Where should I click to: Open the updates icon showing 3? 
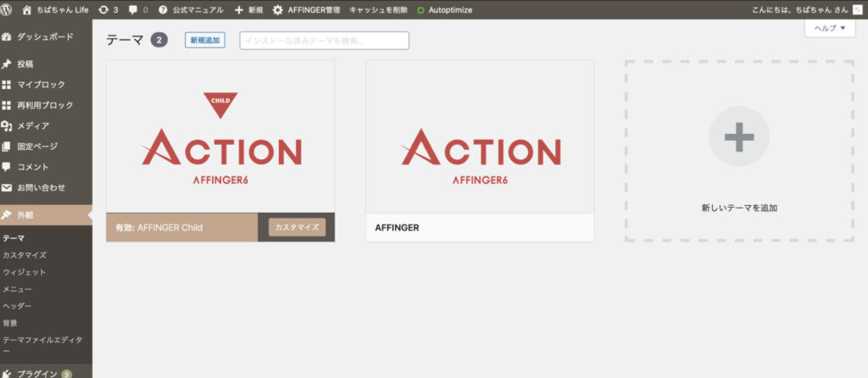pyautogui.click(x=103, y=9)
